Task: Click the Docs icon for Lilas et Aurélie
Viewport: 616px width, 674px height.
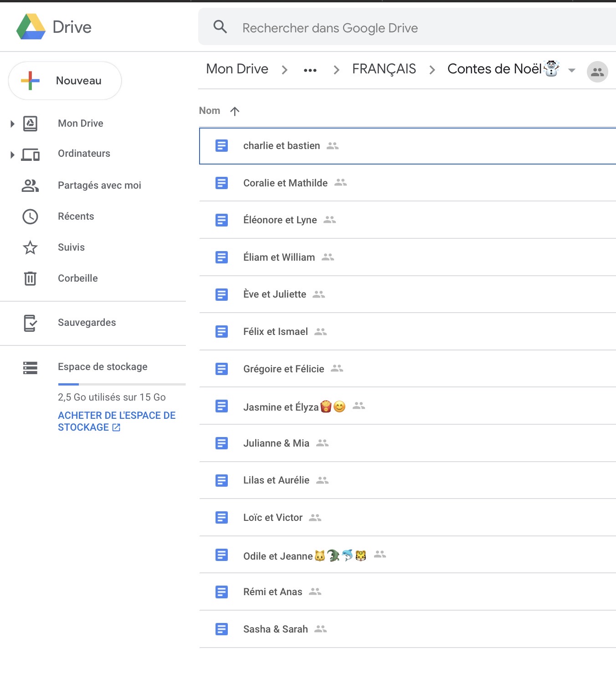Action: coord(221,480)
